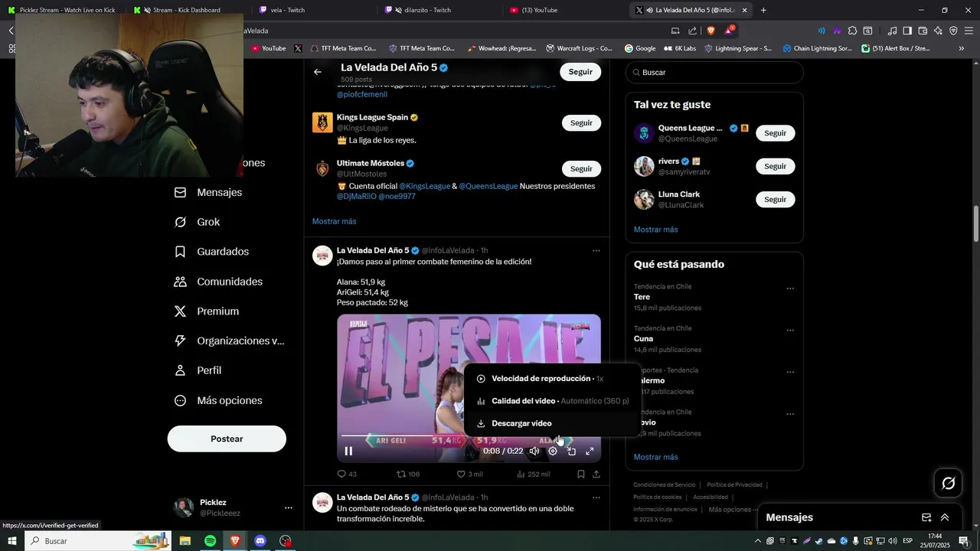
Task: Click the floating Grok button
Action: click(948, 483)
